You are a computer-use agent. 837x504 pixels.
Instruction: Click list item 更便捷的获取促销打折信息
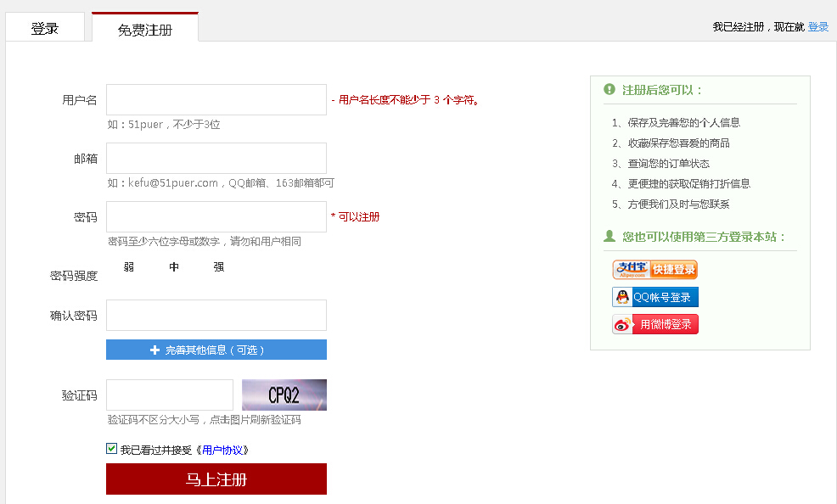coord(688,183)
